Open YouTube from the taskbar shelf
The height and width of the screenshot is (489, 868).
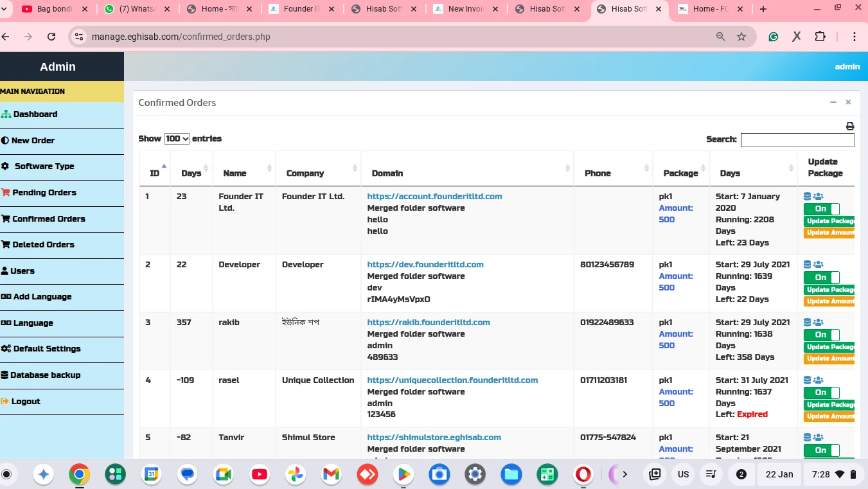click(x=260, y=474)
